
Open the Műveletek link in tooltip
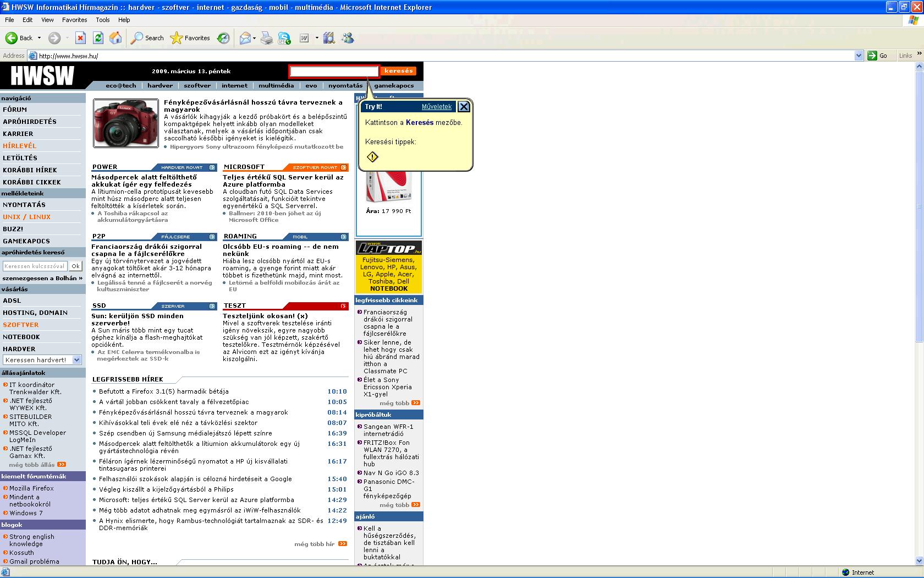coord(437,107)
